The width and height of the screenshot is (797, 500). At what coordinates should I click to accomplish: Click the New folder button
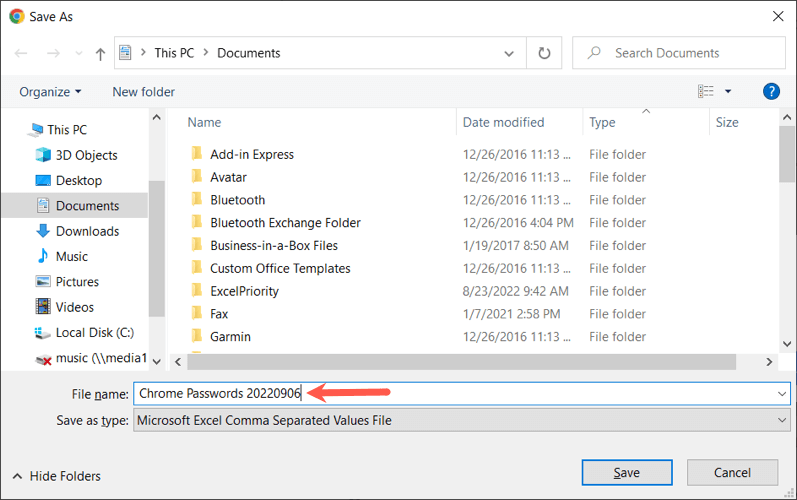coord(143,92)
